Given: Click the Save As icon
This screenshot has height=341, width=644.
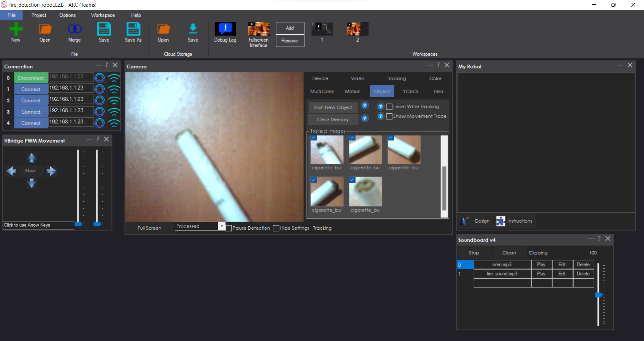Looking at the screenshot, I should pos(133,32).
